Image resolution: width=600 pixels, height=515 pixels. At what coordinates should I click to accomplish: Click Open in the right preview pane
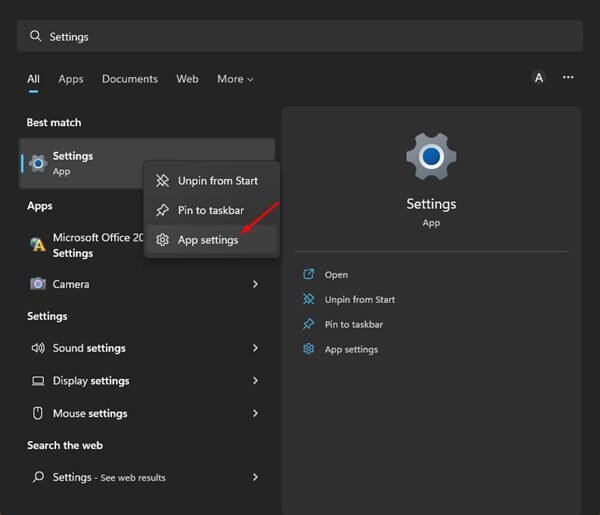(336, 275)
